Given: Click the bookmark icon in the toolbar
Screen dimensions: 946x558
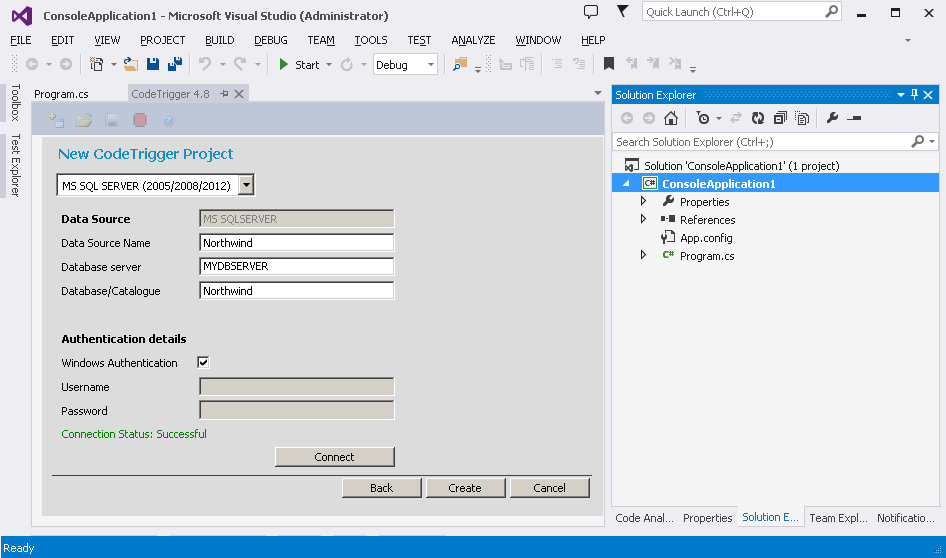Looking at the screenshot, I should (x=609, y=65).
